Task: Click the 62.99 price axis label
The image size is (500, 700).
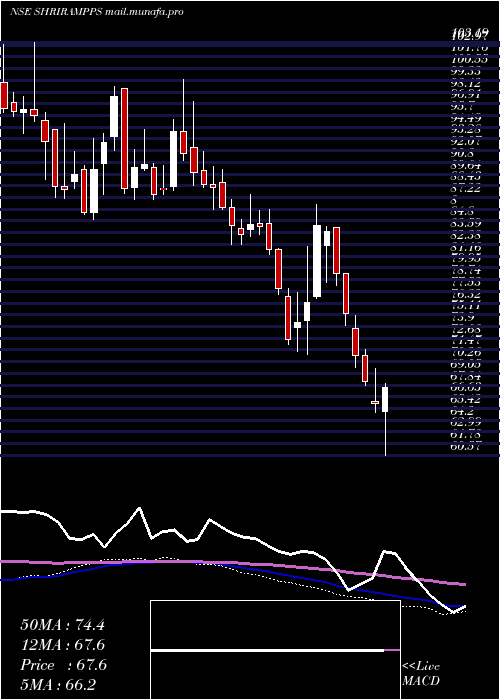Action: coord(466,424)
